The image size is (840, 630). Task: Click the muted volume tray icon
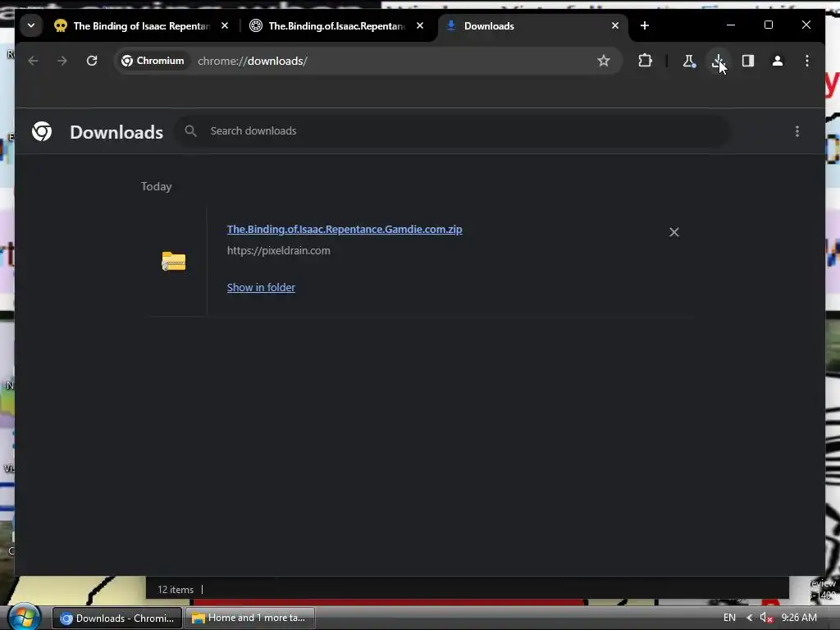coord(766,618)
